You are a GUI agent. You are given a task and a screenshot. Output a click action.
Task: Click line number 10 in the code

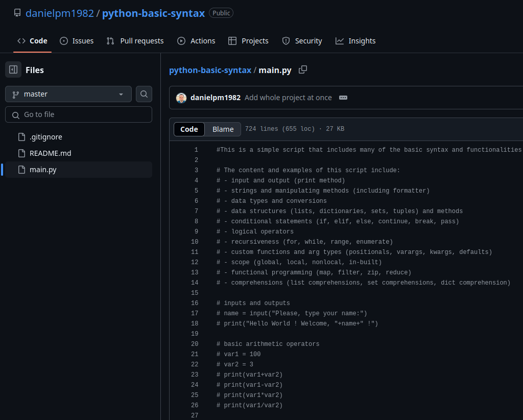coord(195,242)
